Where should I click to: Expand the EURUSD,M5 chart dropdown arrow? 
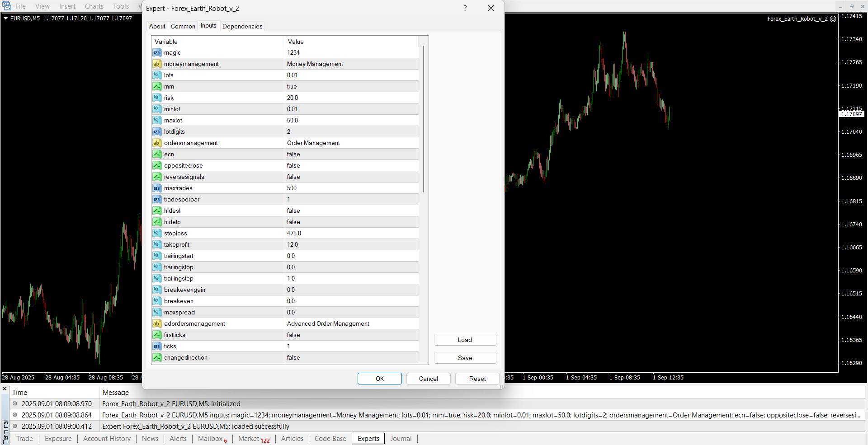point(6,19)
